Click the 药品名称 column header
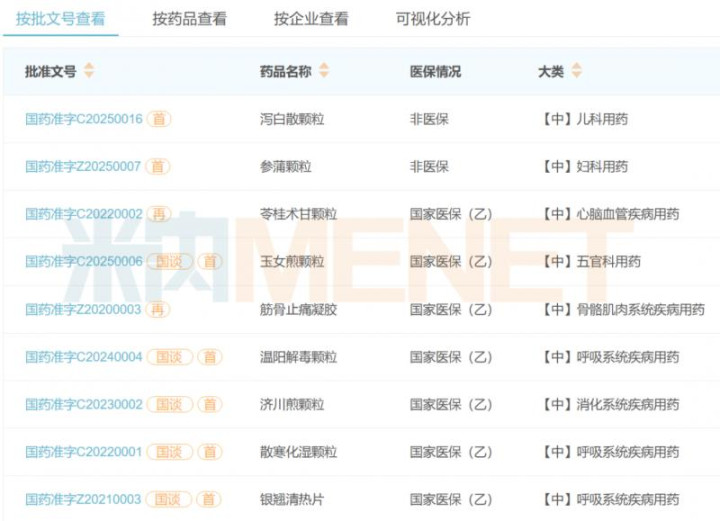720x521 pixels. pyautogui.click(x=286, y=72)
